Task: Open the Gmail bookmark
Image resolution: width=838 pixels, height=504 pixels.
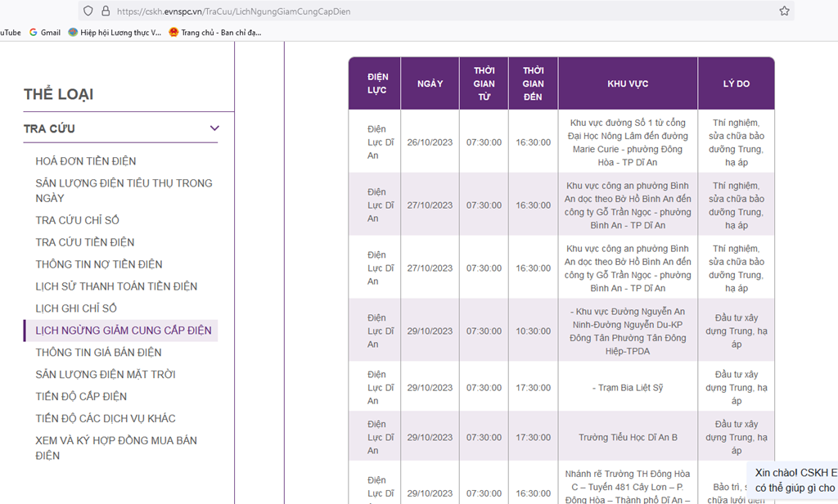Action: [45, 33]
